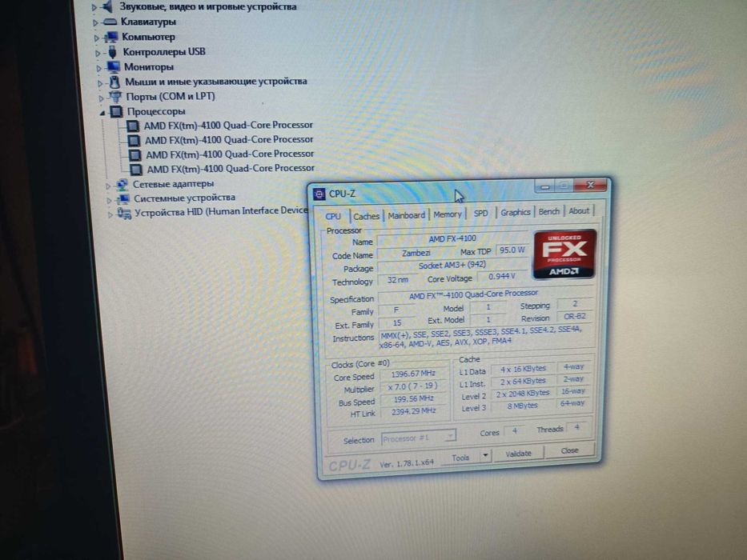Click the Code Name value Zambezi

416,253
